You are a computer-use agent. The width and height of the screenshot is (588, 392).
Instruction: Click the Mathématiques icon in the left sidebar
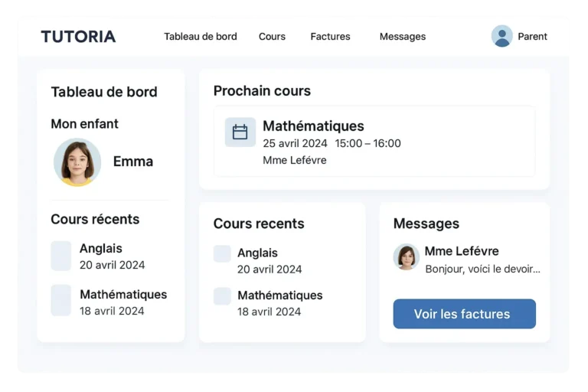tap(60, 300)
